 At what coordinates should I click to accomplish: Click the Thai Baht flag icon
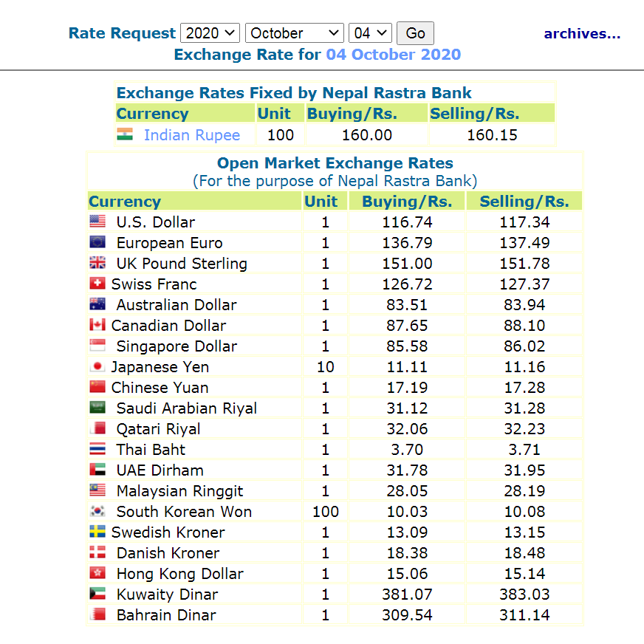coord(97,448)
